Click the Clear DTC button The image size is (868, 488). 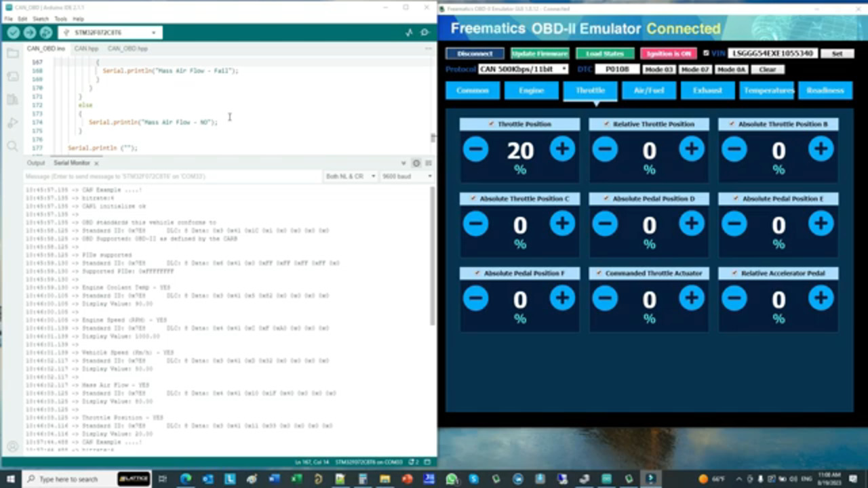click(767, 69)
